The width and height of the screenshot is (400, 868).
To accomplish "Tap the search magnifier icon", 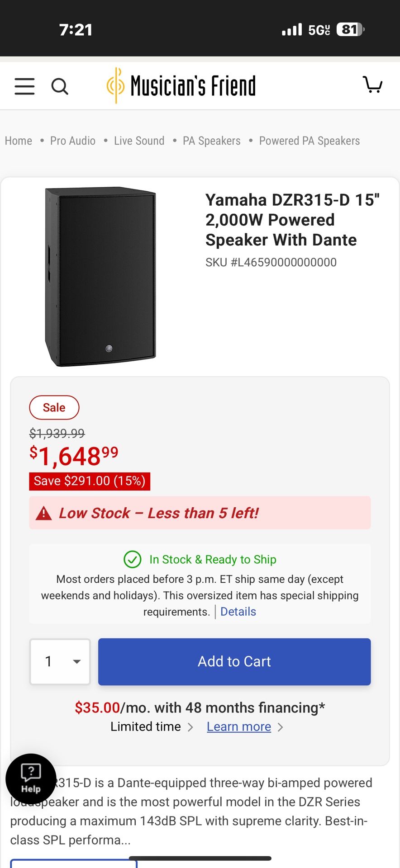I will pyautogui.click(x=60, y=86).
